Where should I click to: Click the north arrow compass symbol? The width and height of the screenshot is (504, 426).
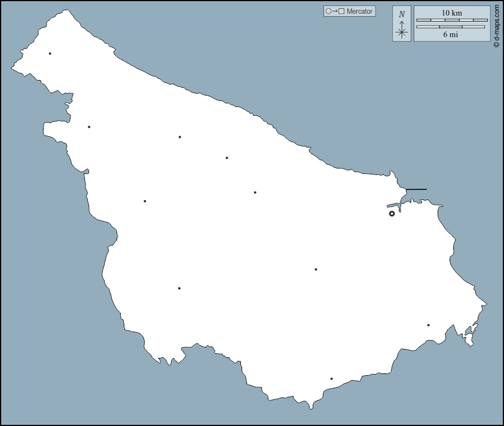pos(402,31)
